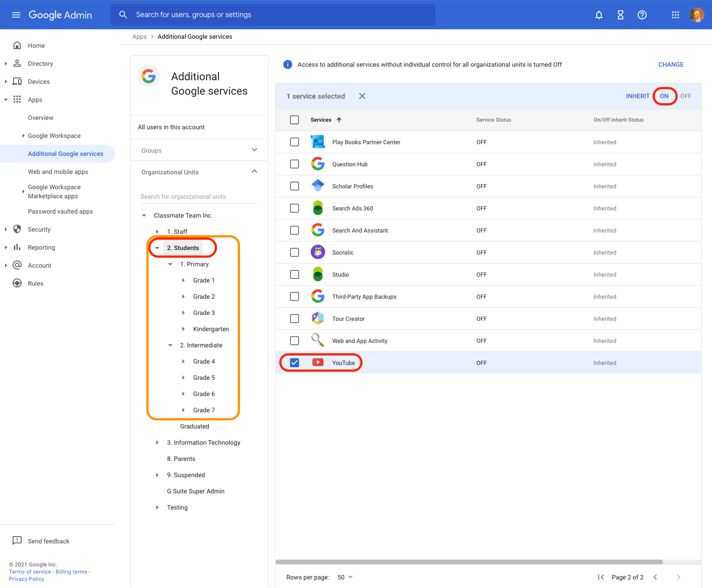Expand the Grade 4 organizational unit
The width and height of the screenshot is (712, 588).
[183, 361]
